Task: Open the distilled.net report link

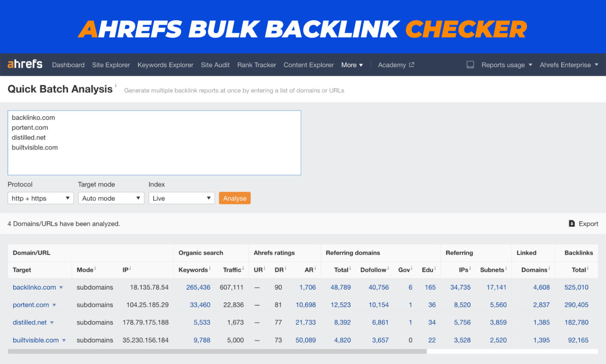Action: pyautogui.click(x=29, y=322)
